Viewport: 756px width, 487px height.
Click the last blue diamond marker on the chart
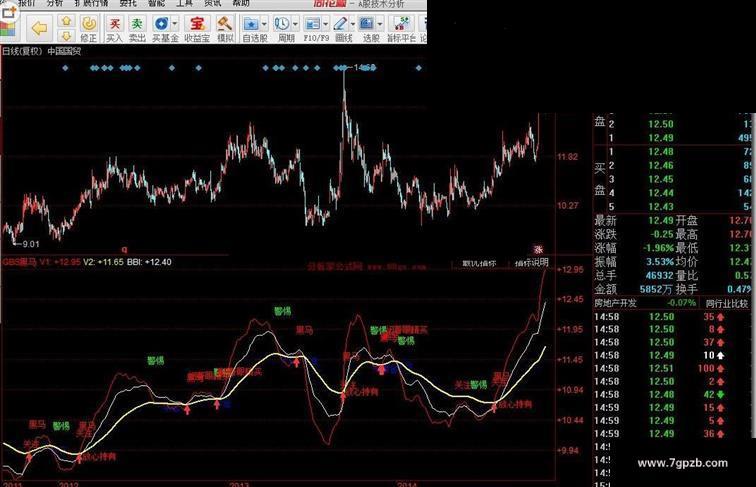click(418, 68)
